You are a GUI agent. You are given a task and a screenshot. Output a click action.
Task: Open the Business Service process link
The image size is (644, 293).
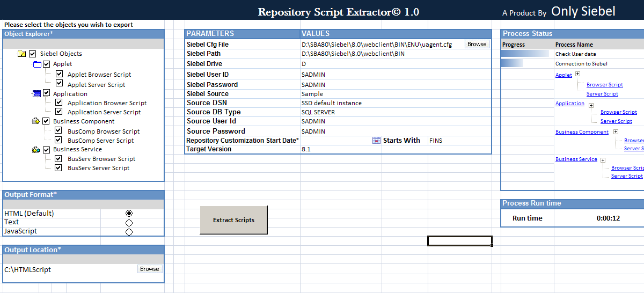click(576, 159)
